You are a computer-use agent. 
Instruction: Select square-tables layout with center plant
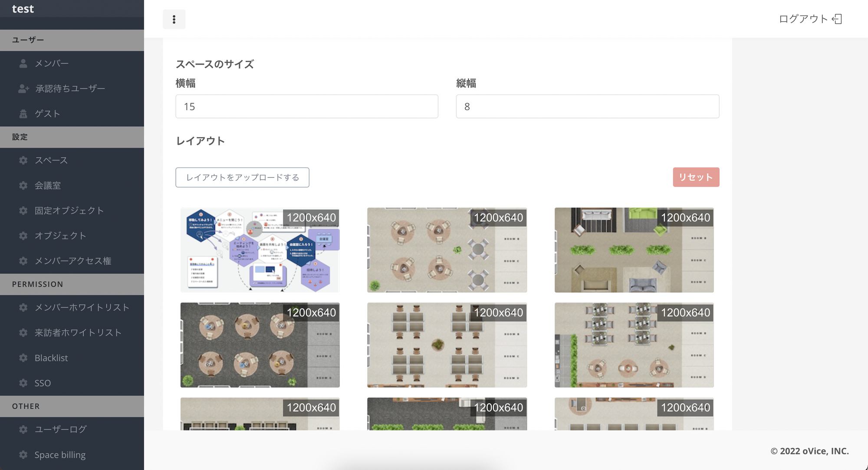point(447,345)
